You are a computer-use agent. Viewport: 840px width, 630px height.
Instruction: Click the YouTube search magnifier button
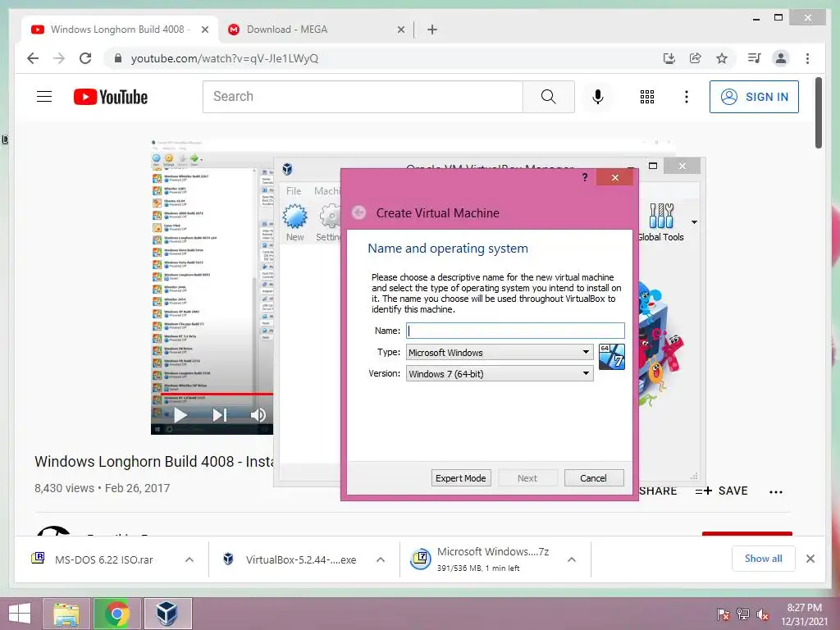pyautogui.click(x=548, y=97)
